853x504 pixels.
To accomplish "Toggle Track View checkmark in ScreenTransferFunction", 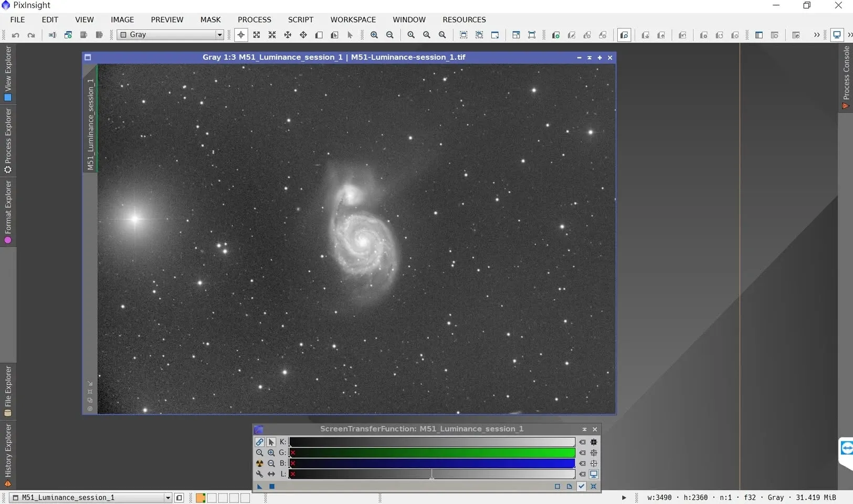I will 582,487.
